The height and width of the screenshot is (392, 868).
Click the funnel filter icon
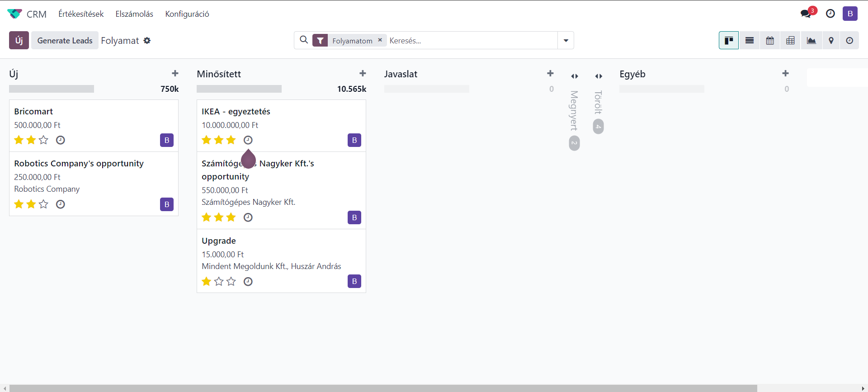tap(320, 41)
